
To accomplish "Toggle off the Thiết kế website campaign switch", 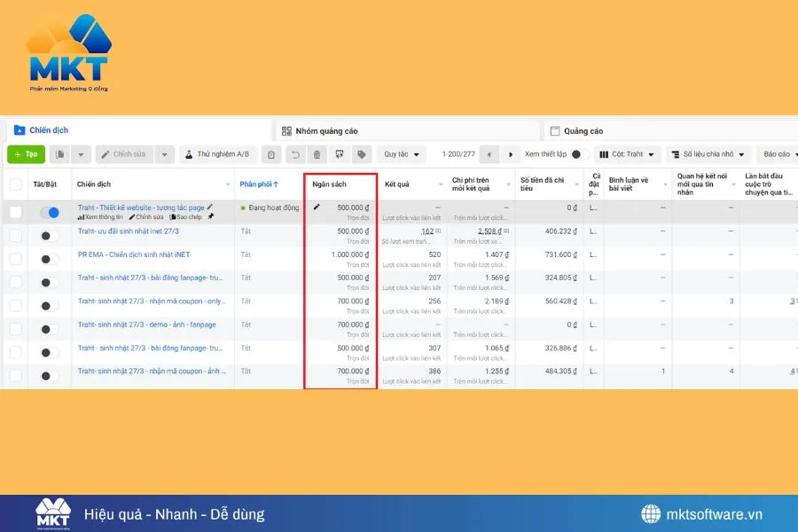I will pos(50,213).
